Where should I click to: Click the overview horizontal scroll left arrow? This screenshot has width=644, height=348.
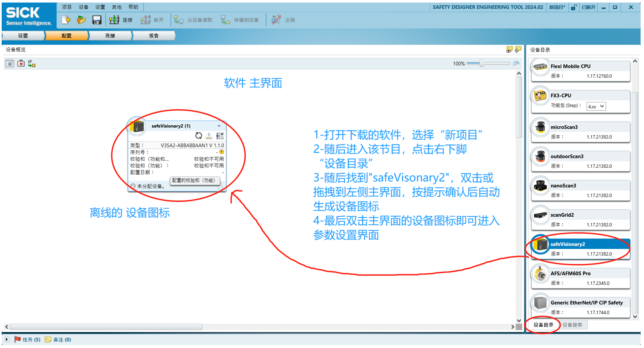point(6,327)
